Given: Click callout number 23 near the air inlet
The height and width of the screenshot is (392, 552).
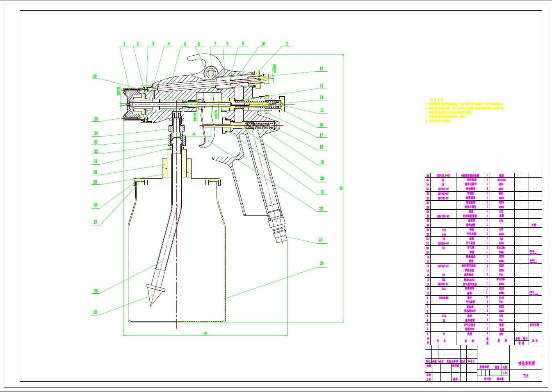Looking at the screenshot, I should pos(320,240).
